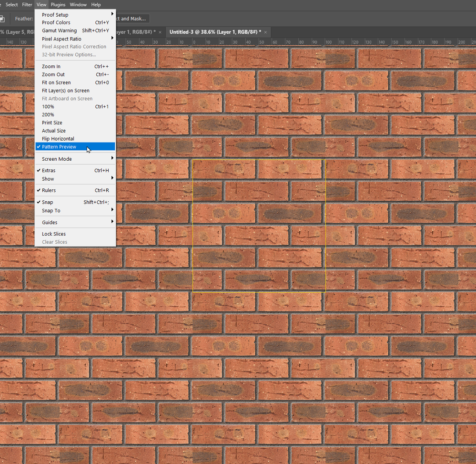Set view to 200%

(x=75, y=114)
